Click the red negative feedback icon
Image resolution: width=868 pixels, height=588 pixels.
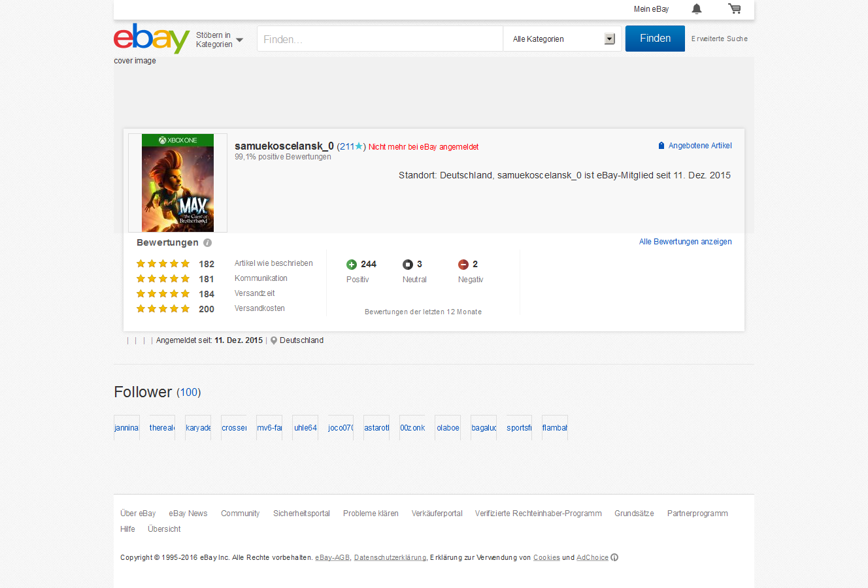click(463, 264)
